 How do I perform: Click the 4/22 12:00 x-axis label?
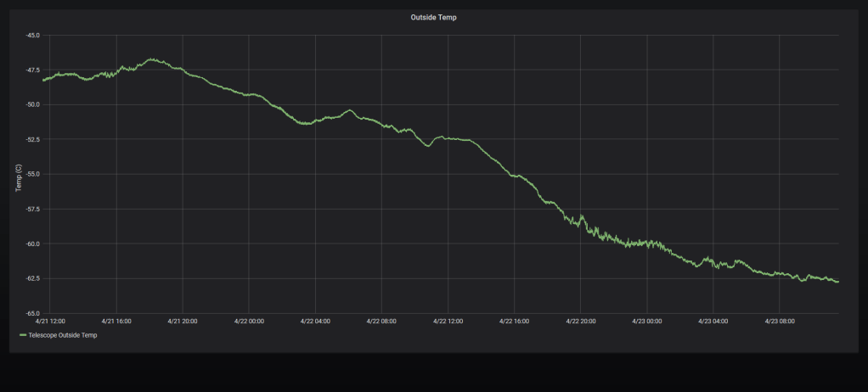448,322
